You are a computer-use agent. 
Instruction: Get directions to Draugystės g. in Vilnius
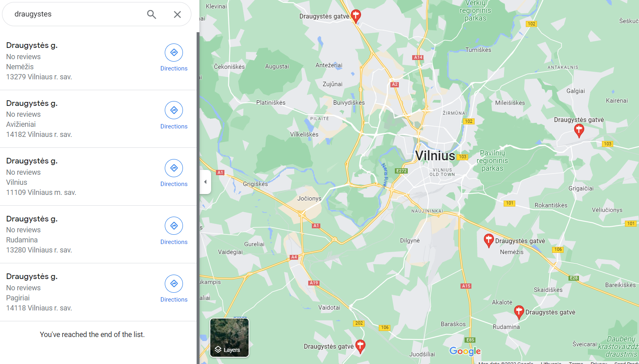coord(174,173)
